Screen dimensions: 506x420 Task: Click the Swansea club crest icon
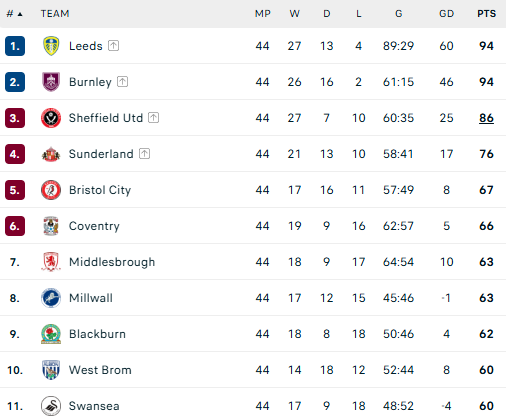(x=51, y=406)
